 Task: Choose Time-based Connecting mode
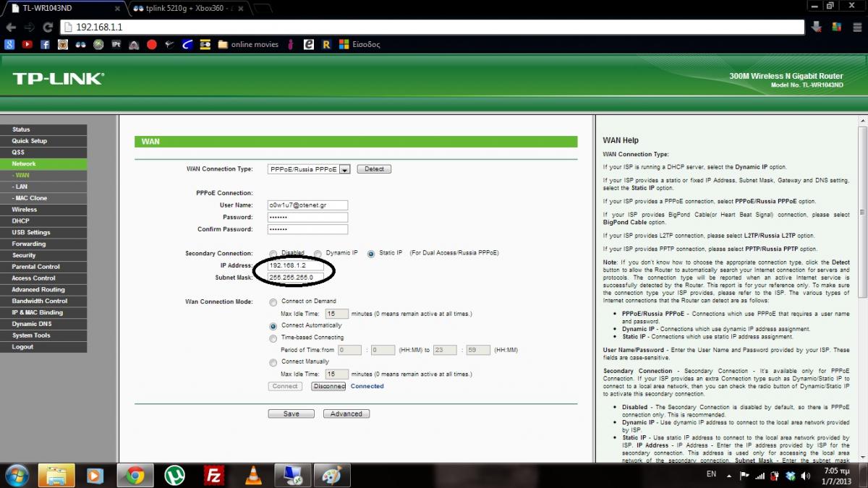click(x=273, y=338)
